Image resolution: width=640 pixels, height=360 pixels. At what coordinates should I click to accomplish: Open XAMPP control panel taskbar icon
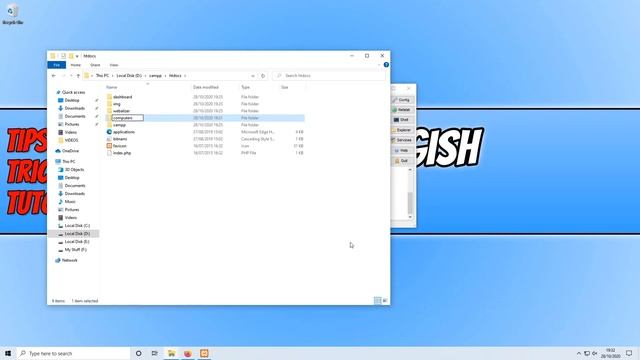coord(204,353)
